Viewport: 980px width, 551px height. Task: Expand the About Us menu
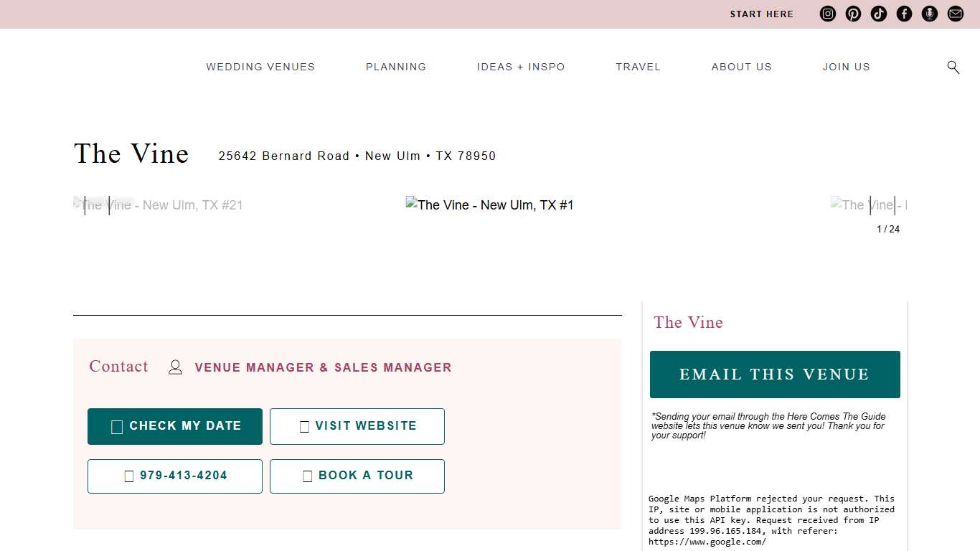pyautogui.click(x=741, y=67)
